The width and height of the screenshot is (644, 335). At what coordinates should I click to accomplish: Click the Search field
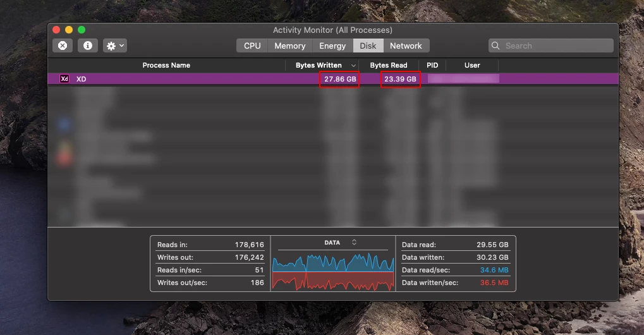coord(550,46)
